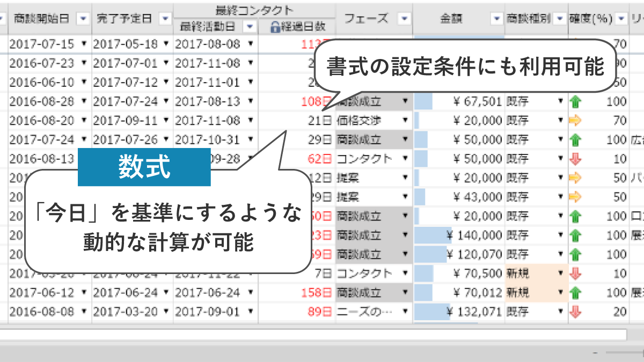The height and width of the screenshot is (362, 644).
Task: Click the red down arrow in the ¥70,500 row
Action: pos(575,274)
